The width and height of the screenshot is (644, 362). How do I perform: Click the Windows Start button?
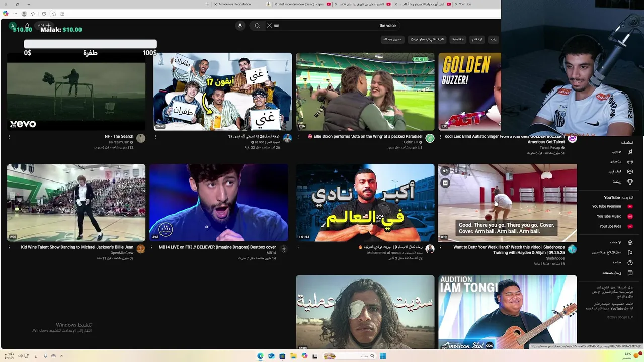point(383,356)
